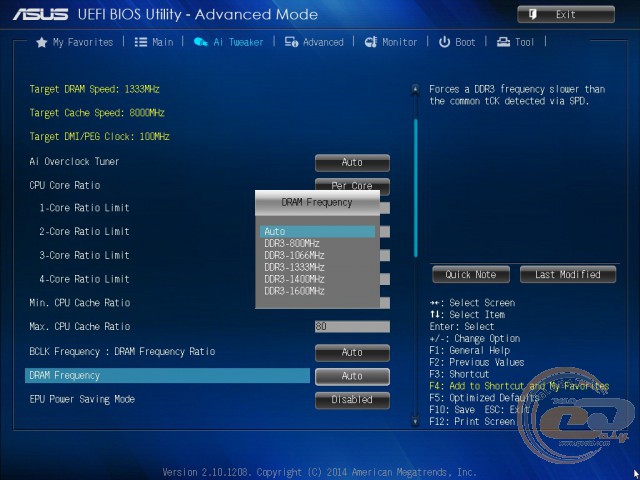The width and height of the screenshot is (640, 480).
Task: Click the Ai Tweaker tab icon
Action: [200, 42]
